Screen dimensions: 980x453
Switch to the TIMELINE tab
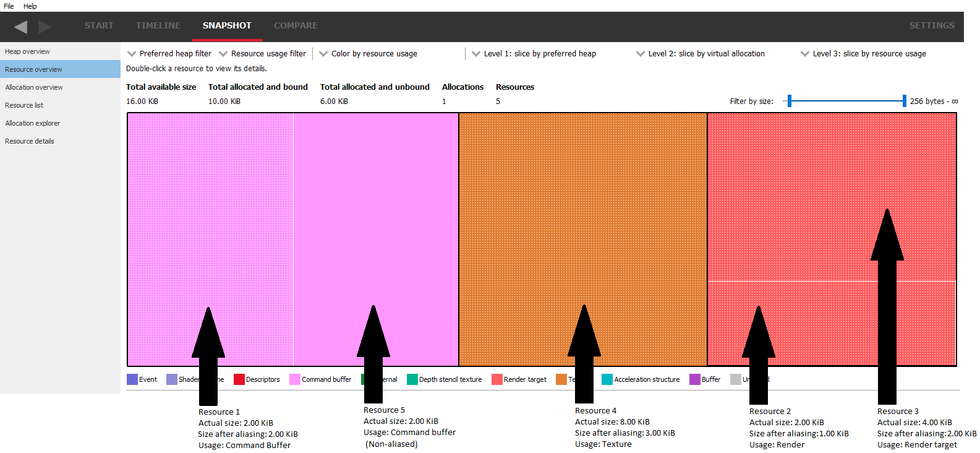tap(158, 25)
